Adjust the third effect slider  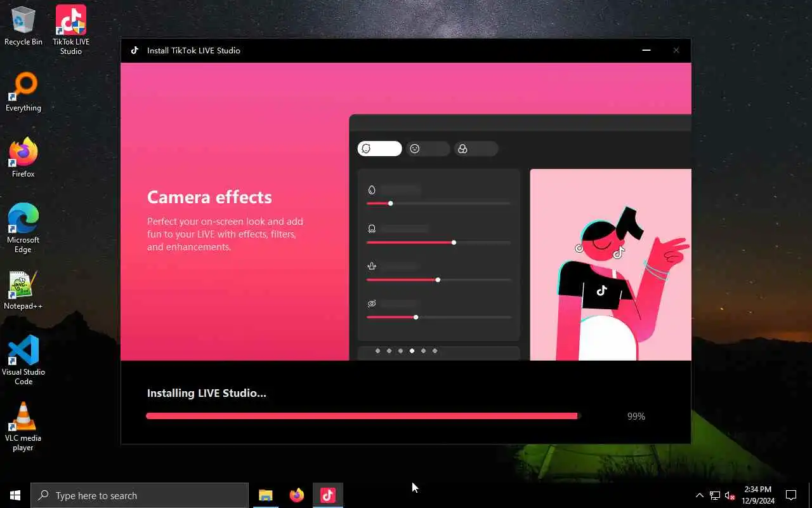pos(438,279)
